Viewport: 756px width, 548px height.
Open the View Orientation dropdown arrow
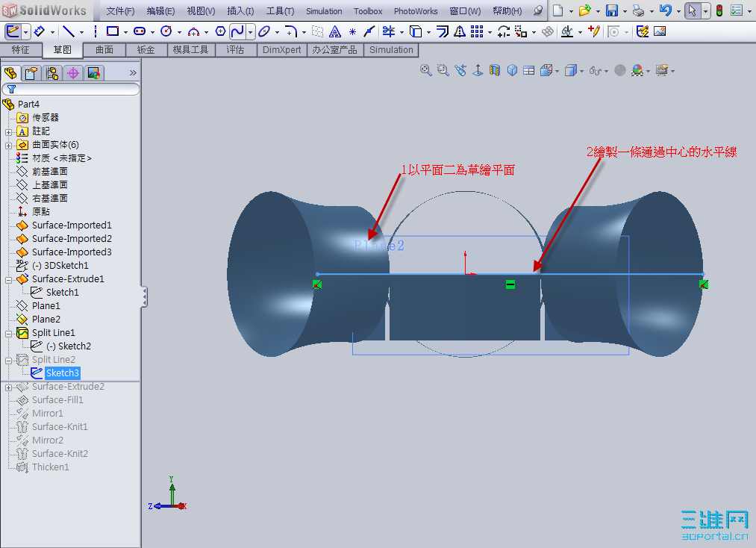pyautogui.click(x=557, y=72)
